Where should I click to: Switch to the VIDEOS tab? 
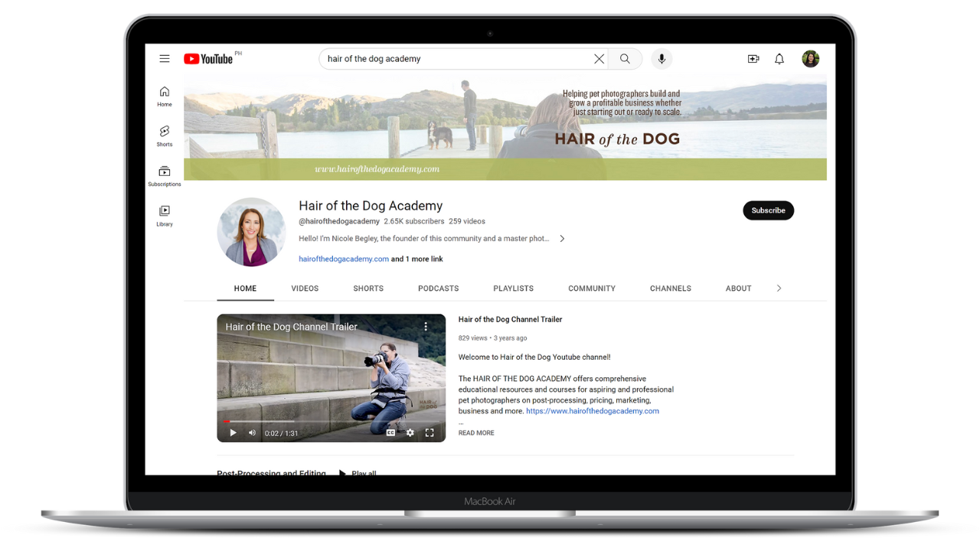tap(305, 289)
